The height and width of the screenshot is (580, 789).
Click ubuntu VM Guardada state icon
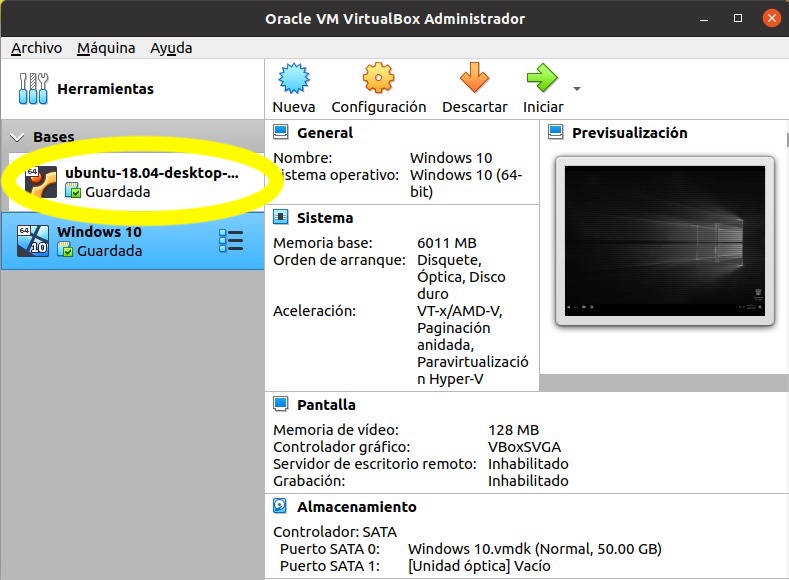click(x=72, y=191)
